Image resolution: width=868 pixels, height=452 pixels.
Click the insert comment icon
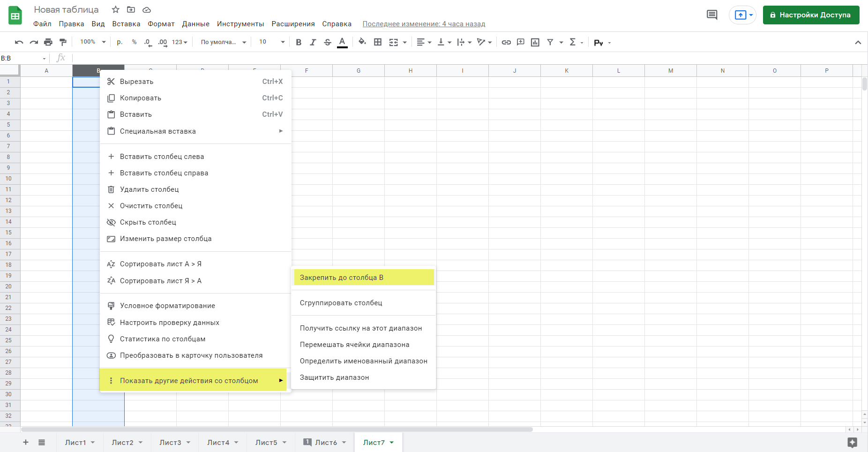tap(521, 42)
